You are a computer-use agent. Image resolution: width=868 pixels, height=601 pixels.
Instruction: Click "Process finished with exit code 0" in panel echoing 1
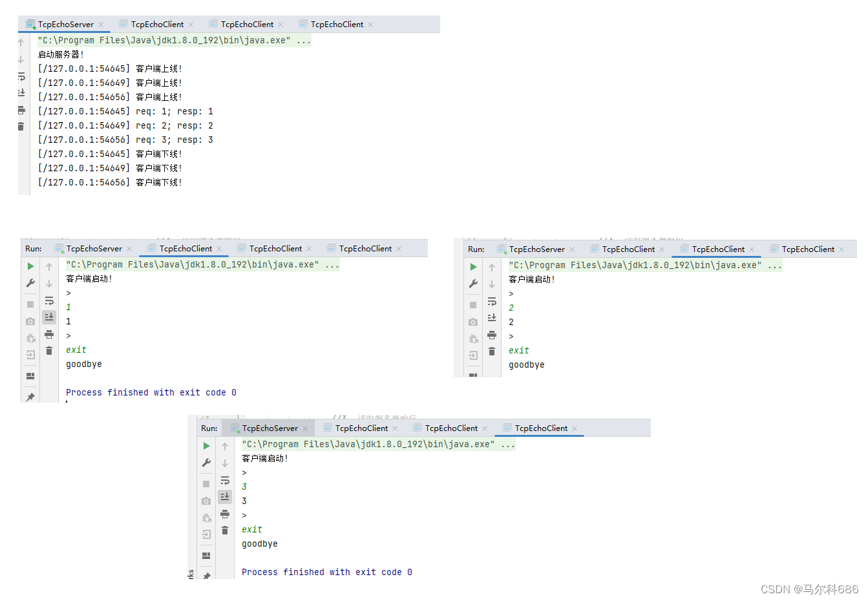[151, 393]
